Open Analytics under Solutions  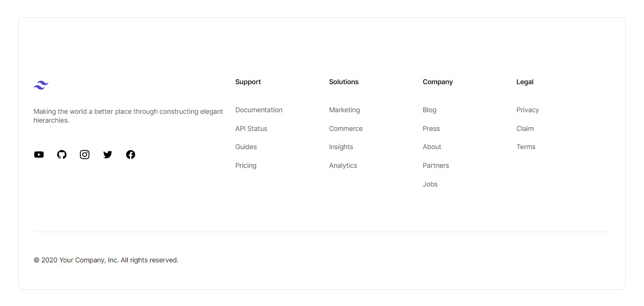coord(343,165)
